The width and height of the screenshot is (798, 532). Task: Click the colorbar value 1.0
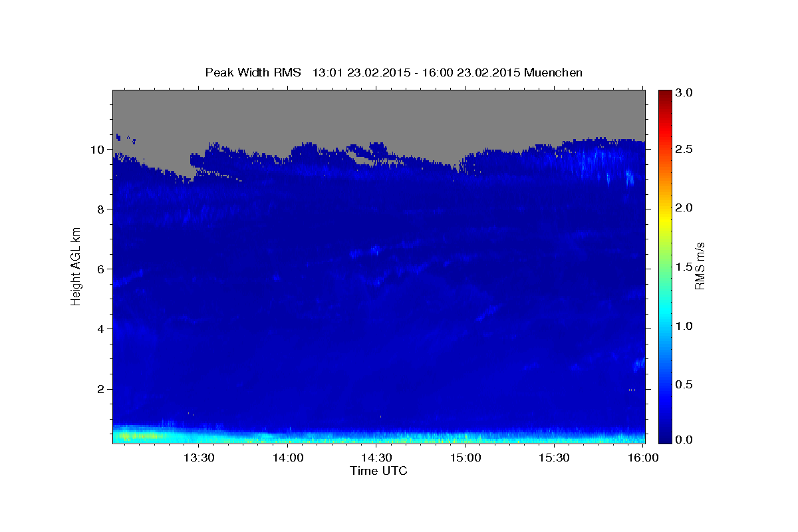[684, 326]
